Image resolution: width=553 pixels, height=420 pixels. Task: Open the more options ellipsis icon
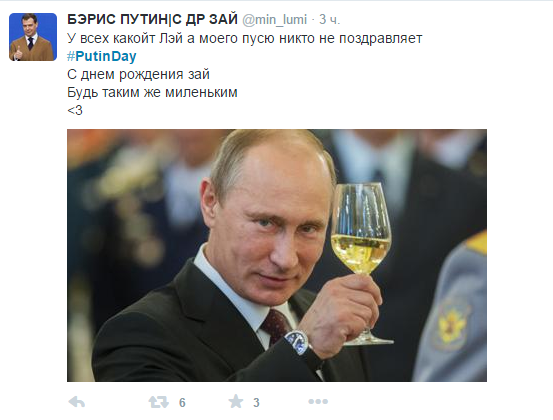pyautogui.click(x=318, y=401)
